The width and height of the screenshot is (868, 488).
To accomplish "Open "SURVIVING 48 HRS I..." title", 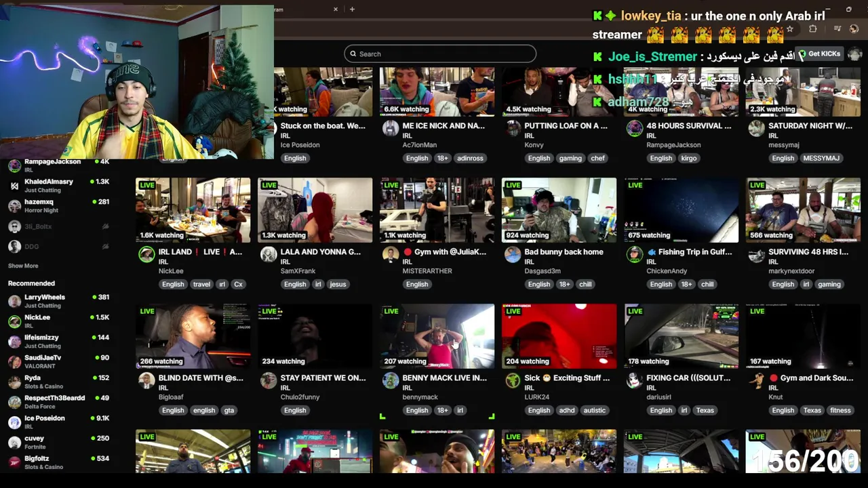I will [808, 251].
